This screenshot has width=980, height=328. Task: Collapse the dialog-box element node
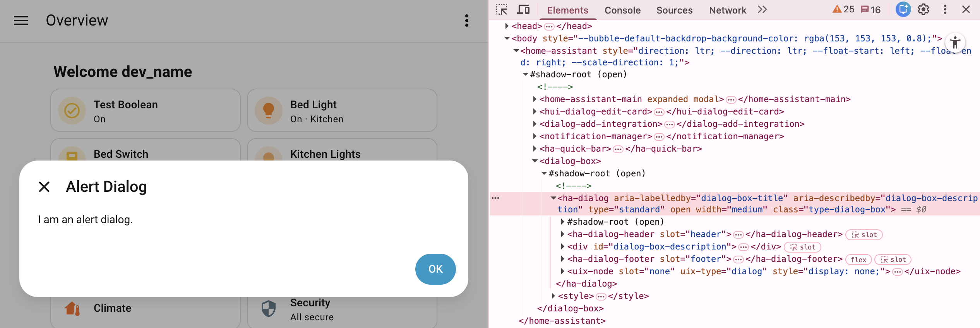point(535,161)
